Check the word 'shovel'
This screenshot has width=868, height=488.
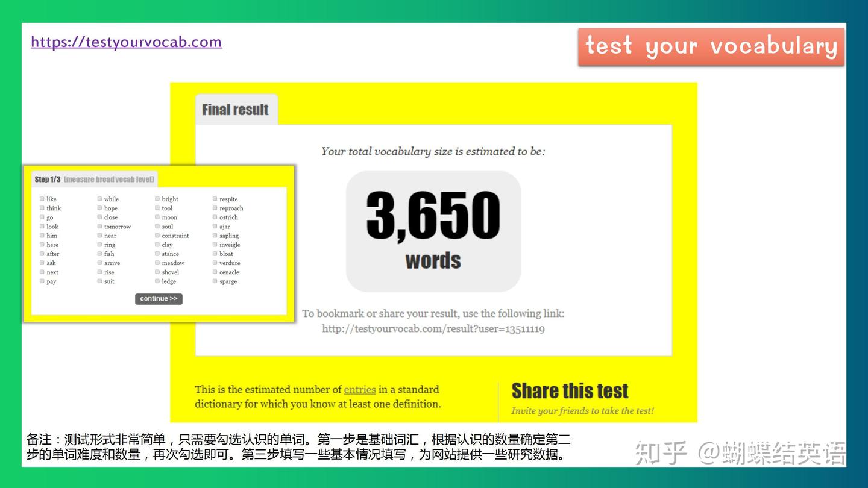pyautogui.click(x=157, y=272)
